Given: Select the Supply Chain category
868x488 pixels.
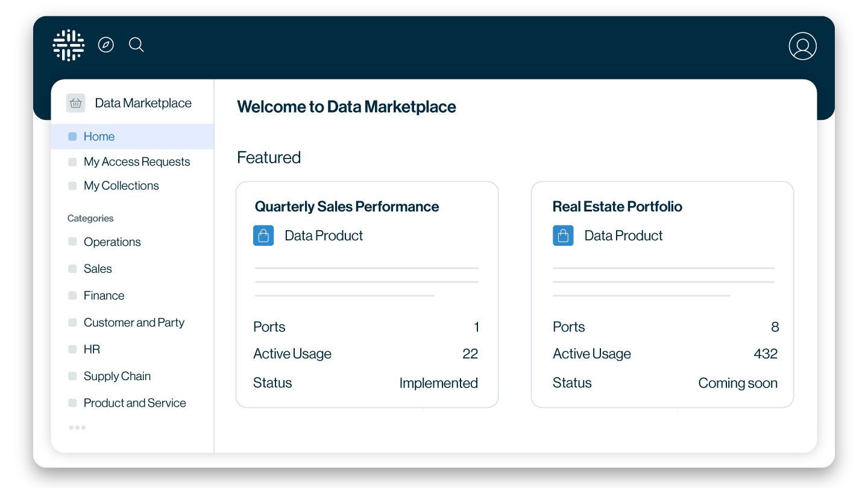Looking at the screenshot, I should [117, 376].
